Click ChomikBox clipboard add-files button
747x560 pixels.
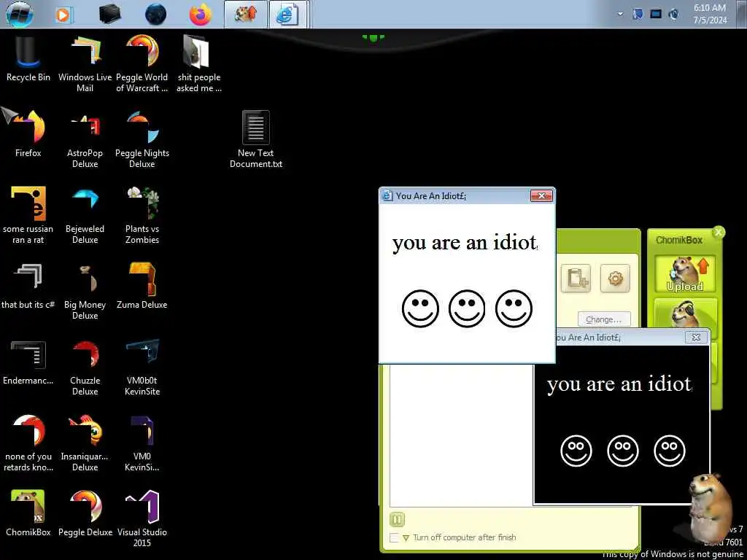[576, 278]
